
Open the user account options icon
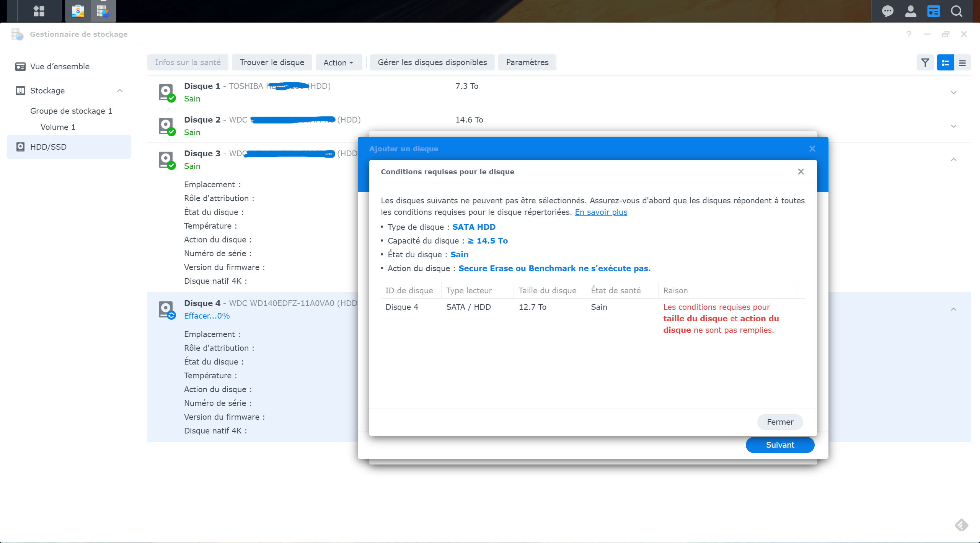[910, 11]
